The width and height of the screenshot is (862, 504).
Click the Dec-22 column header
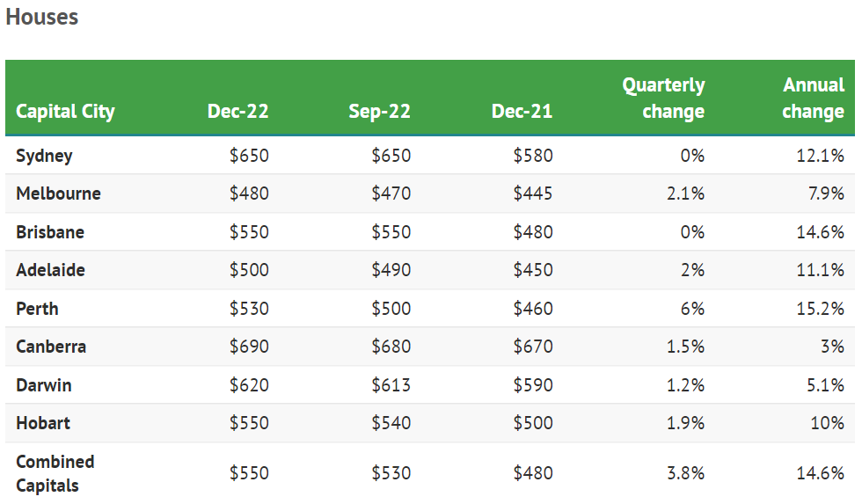237,112
